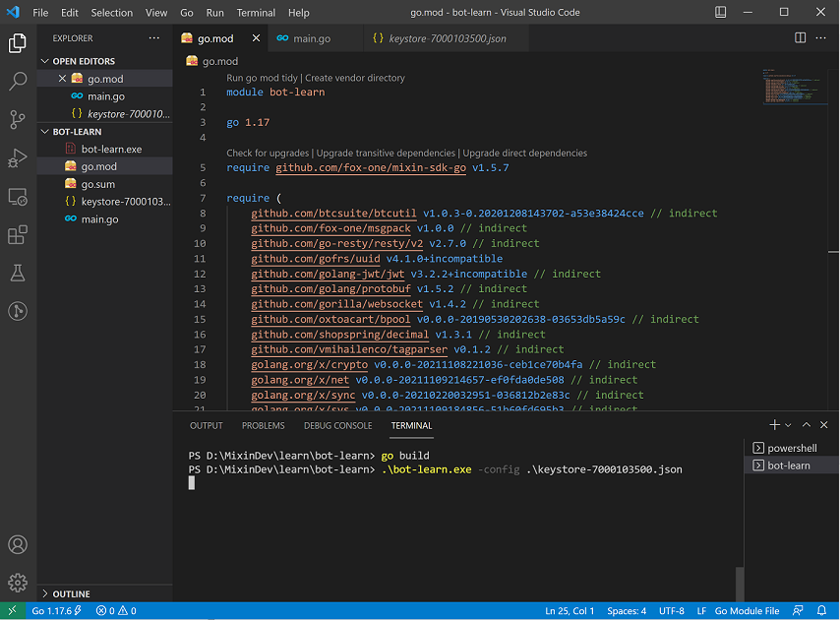Select bot-learn.exe in the file explorer

click(111, 149)
